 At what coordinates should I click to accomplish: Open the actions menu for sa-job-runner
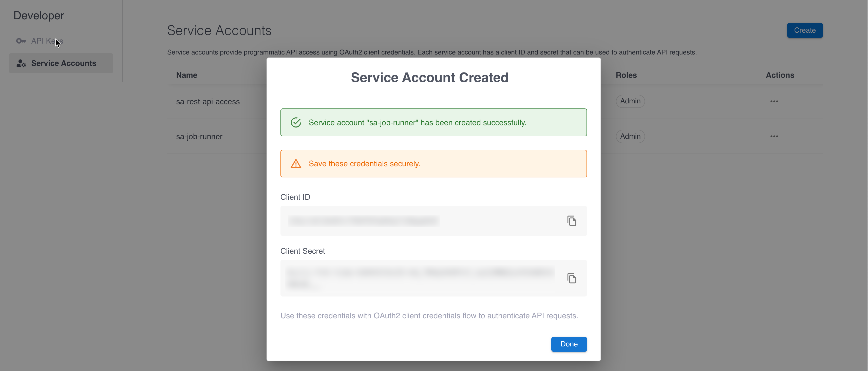click(x=774, y=136)
